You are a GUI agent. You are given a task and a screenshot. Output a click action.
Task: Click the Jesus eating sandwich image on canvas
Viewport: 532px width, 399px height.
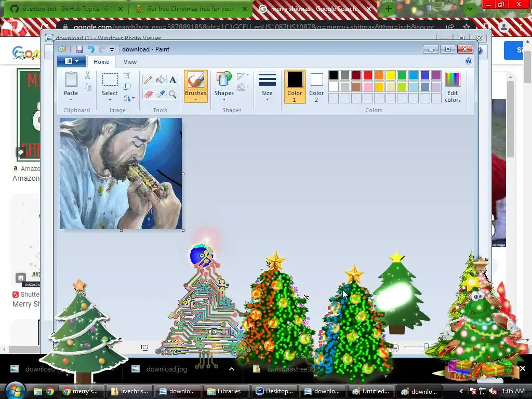coord(121,174)
